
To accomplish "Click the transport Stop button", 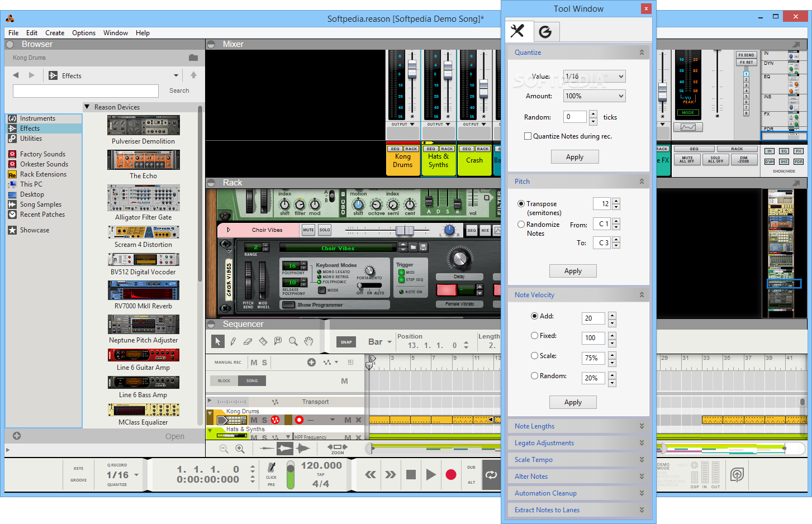I will click(411, 475).
